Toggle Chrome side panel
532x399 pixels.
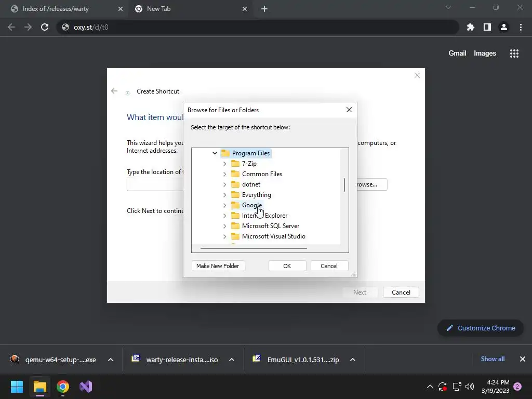487,27
